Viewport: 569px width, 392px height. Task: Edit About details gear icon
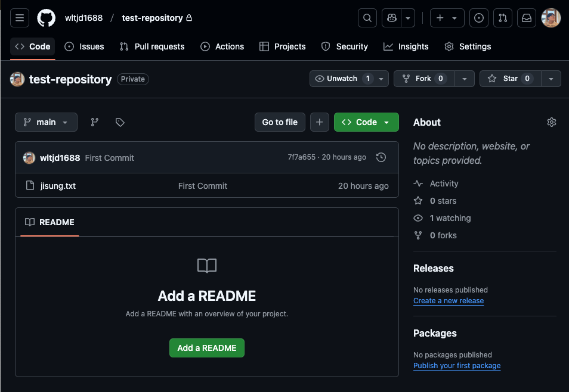coord(552,122)
